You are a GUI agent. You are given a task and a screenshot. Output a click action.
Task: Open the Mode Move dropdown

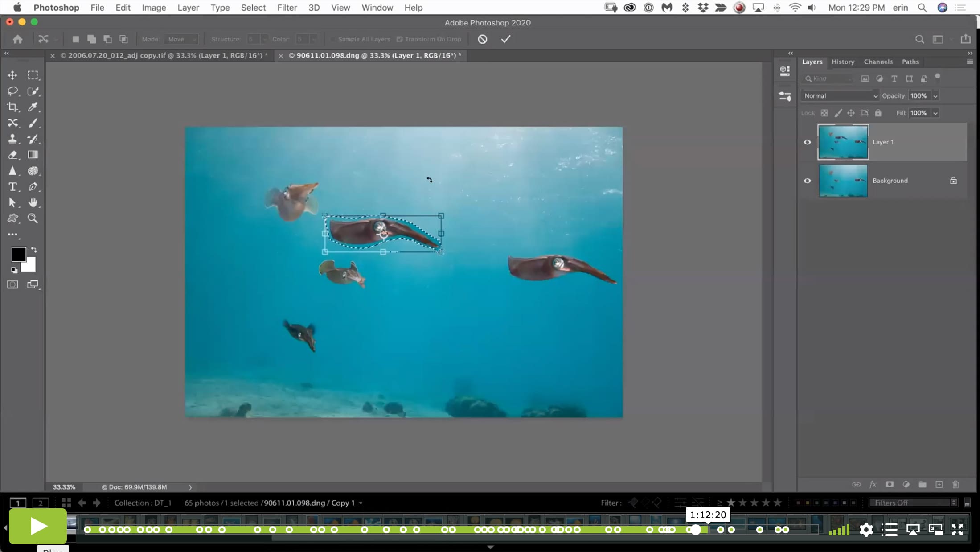tap(181, 39)
